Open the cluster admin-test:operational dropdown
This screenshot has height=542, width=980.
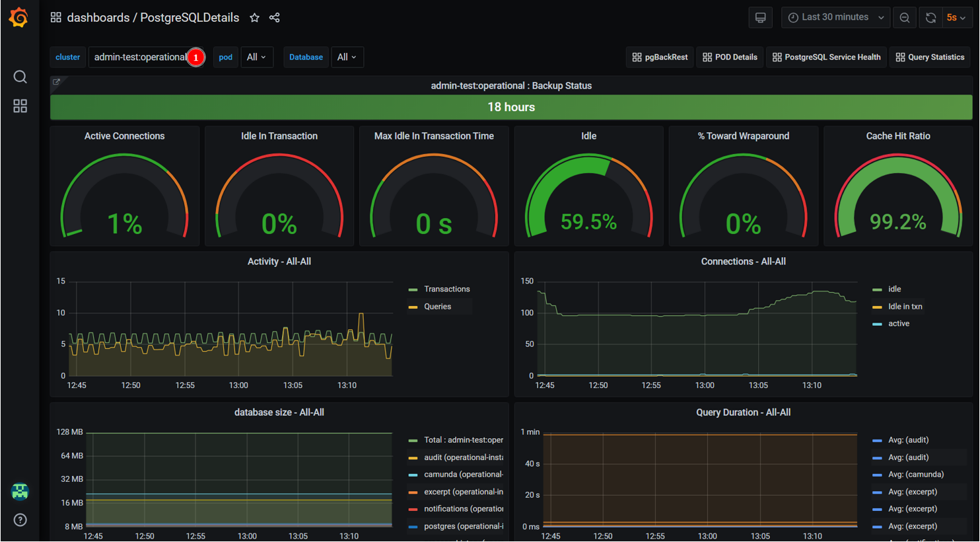(147, 57)
